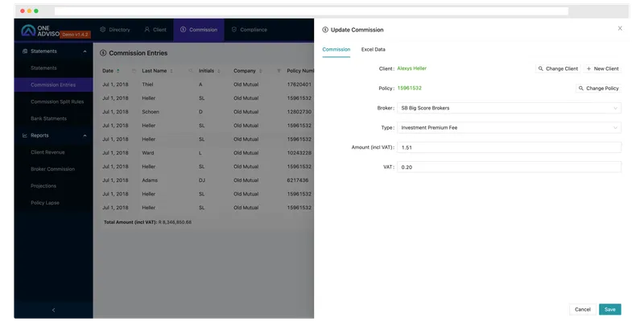Sort by the Initials column arrows
This screenshot has width=644, height=322.
(218, 71)
